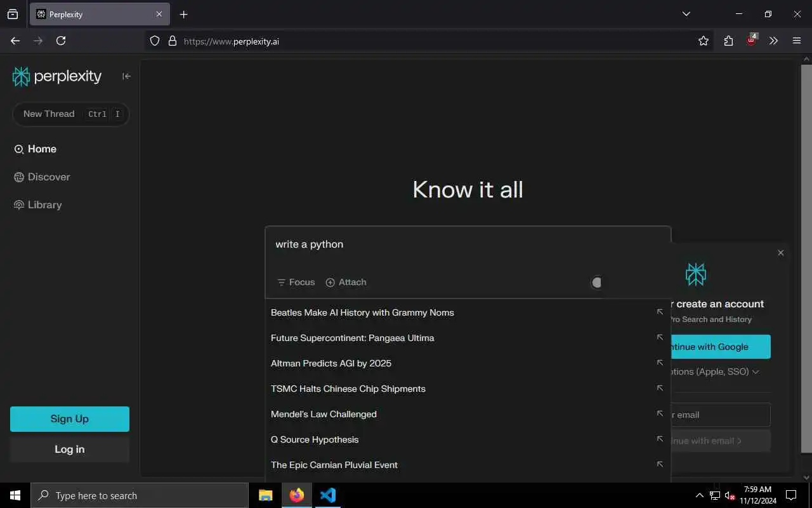List all tabs dropdown arrow
The width and height of the screenshot is (812, 508).
686,14
